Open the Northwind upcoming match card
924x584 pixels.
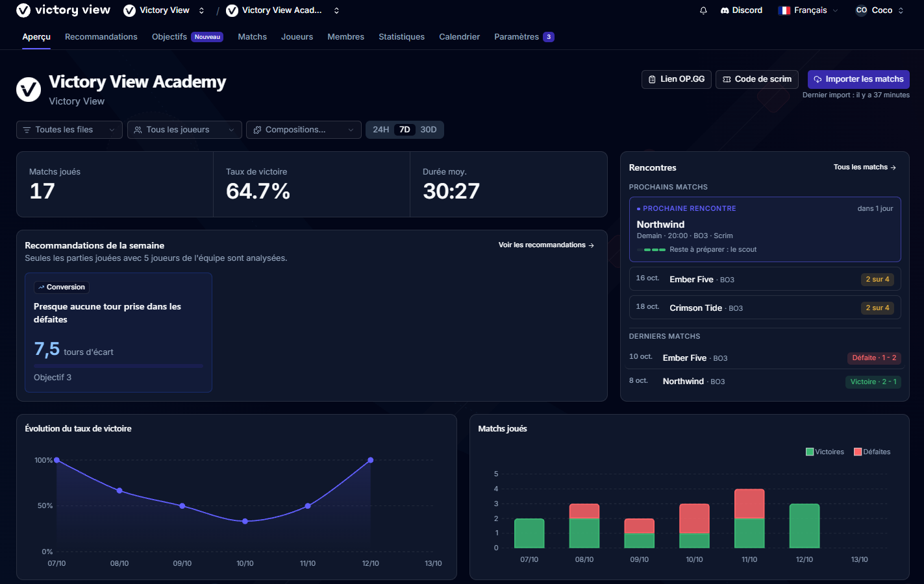point(765,229)
